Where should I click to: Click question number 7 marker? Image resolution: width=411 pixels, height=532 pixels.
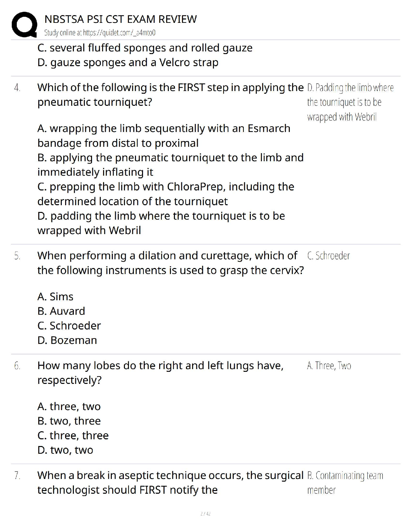17,476
